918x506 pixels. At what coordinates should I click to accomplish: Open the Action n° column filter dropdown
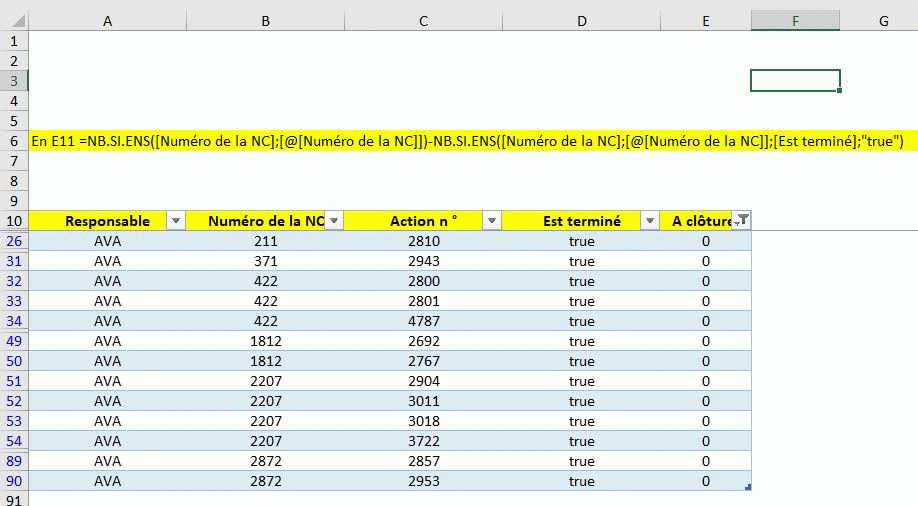click(x=492, y=221)
